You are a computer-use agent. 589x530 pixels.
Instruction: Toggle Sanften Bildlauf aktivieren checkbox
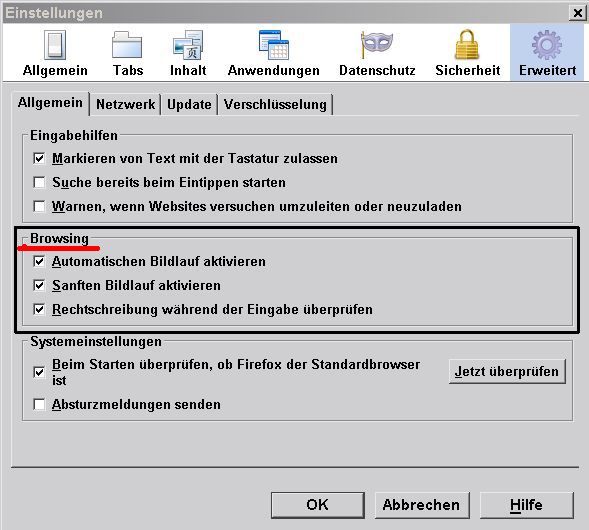[x=39, y=285]
